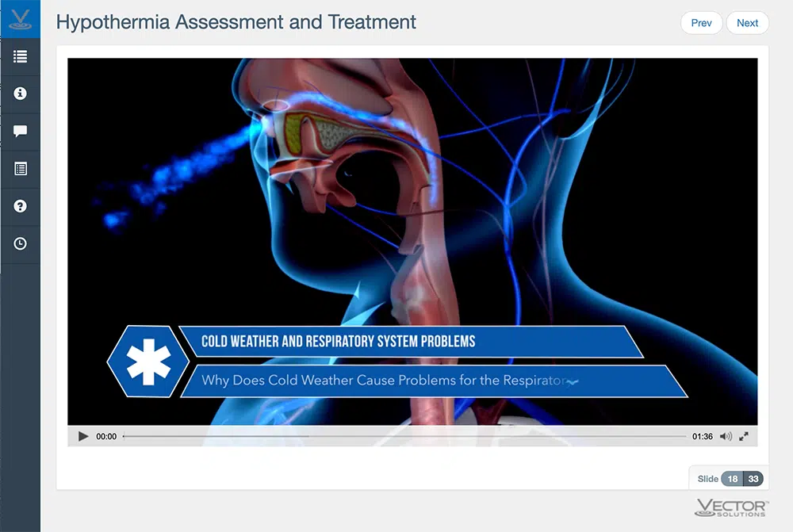Click the 01:36 video duration label

(702, 436)
